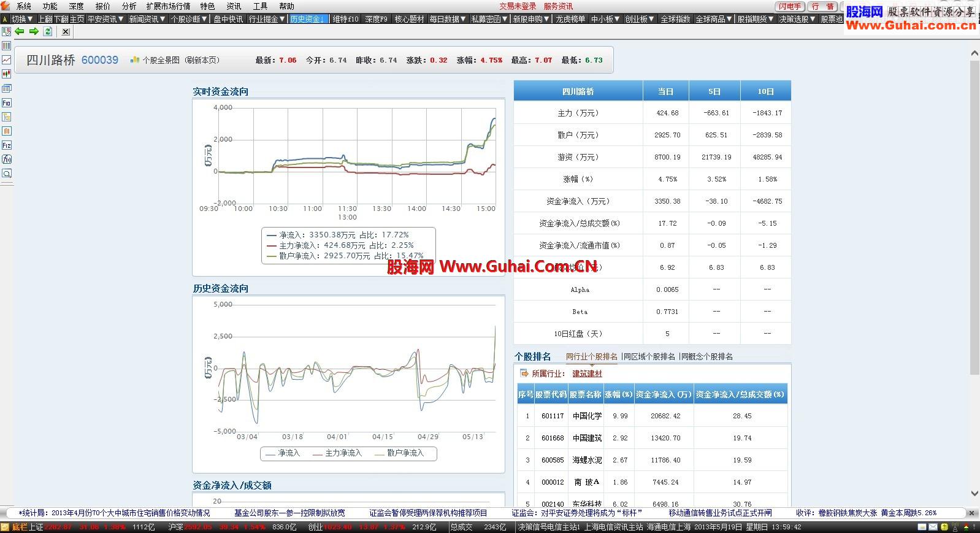This screenshot has height=533, width=980.
Task: Click the (刷新本页) refresh link
Action: click(x=202, y=60)
